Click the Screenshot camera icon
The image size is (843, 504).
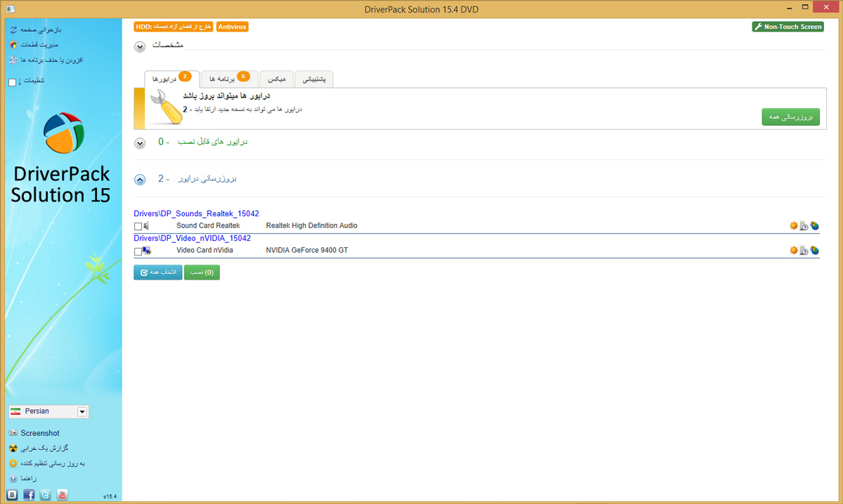(13, 433)
